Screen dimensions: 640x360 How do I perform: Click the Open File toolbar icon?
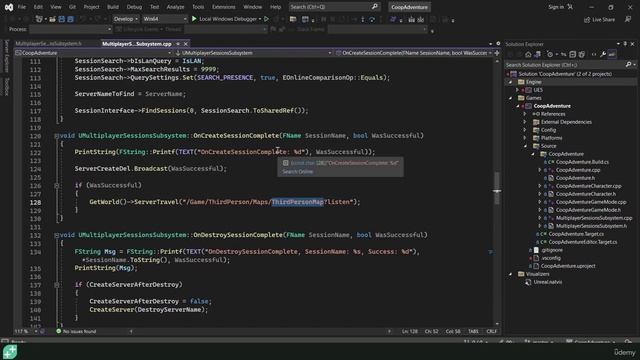pos(52,19)
